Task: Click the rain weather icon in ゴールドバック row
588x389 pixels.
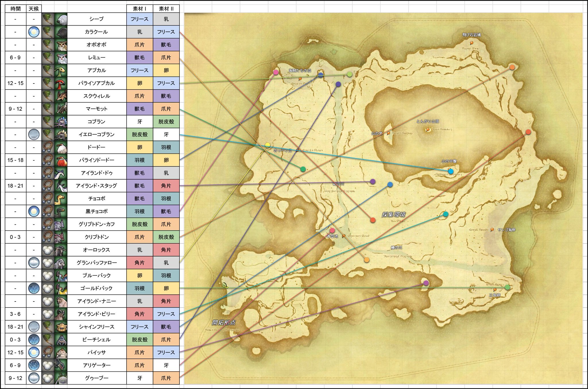Action: 34,288
